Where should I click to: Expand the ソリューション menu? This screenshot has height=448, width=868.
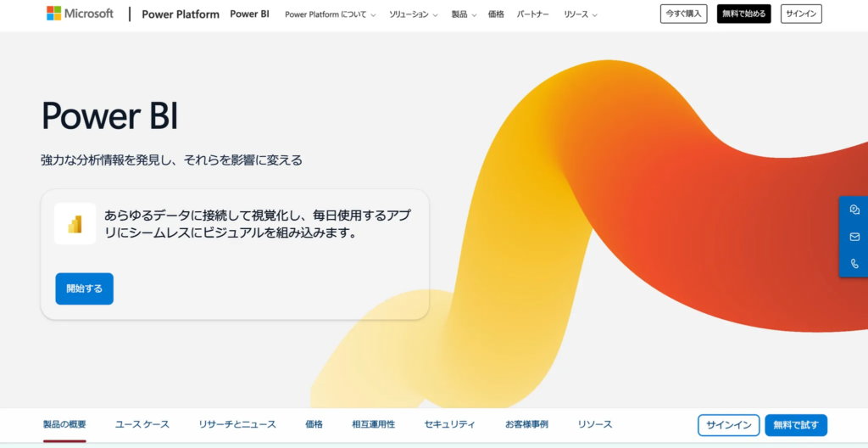tap(413, 14)
